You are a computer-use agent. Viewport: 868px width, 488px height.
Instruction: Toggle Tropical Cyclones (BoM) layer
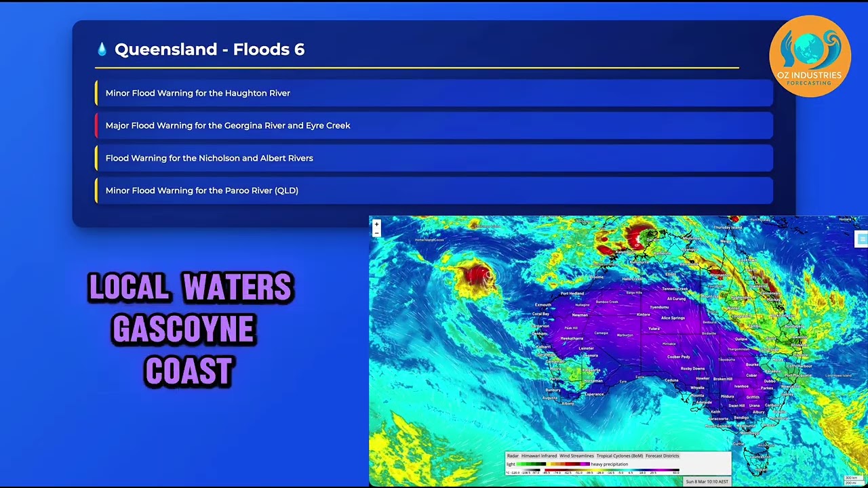(620, 455)
